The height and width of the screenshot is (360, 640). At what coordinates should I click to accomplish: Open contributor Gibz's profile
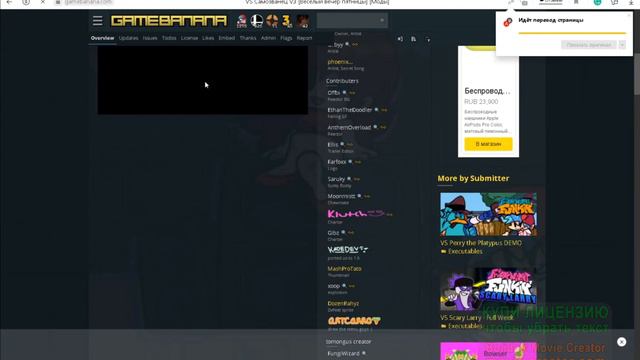click(333, 233)
